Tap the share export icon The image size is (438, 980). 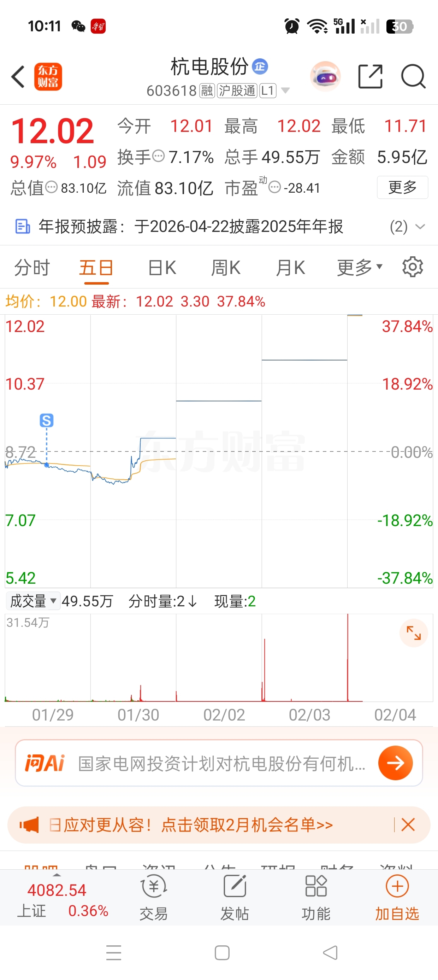[x=370, y=76]
